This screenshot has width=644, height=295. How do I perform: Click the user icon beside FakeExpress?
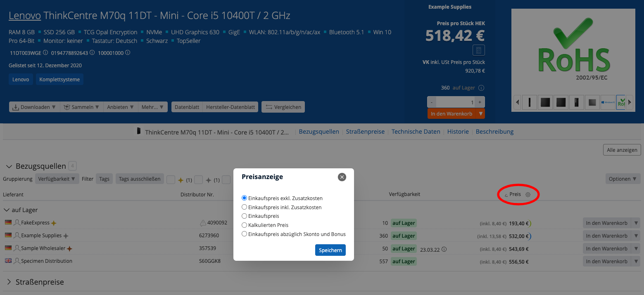[17, 223]
